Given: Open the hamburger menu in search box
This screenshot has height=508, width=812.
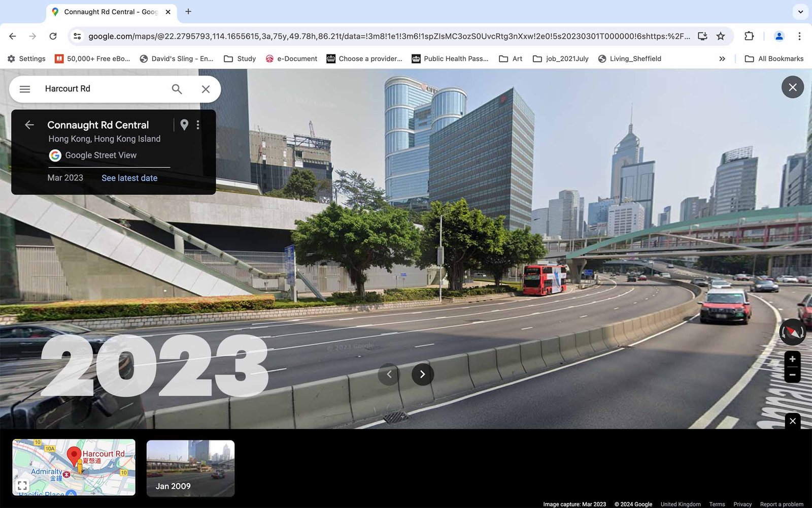Looking at the screenshot, I should coord(25,89).
